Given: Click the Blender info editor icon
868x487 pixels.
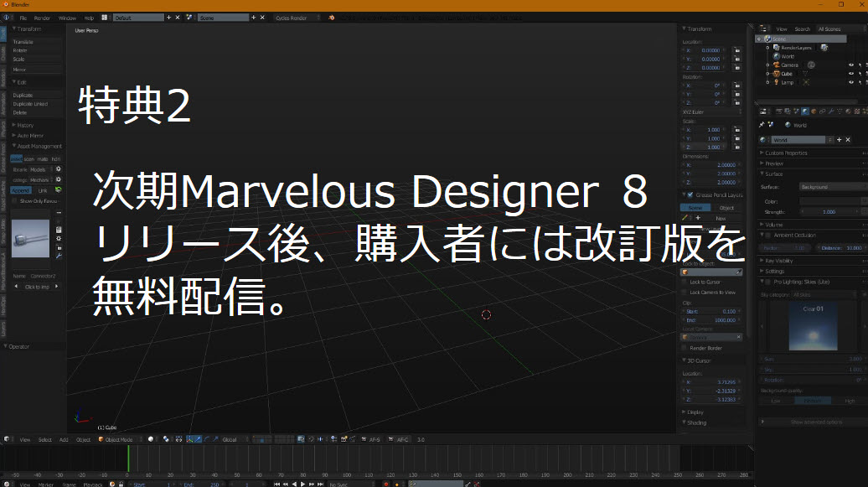Looking at the screenshot, I should click(6, 18).
